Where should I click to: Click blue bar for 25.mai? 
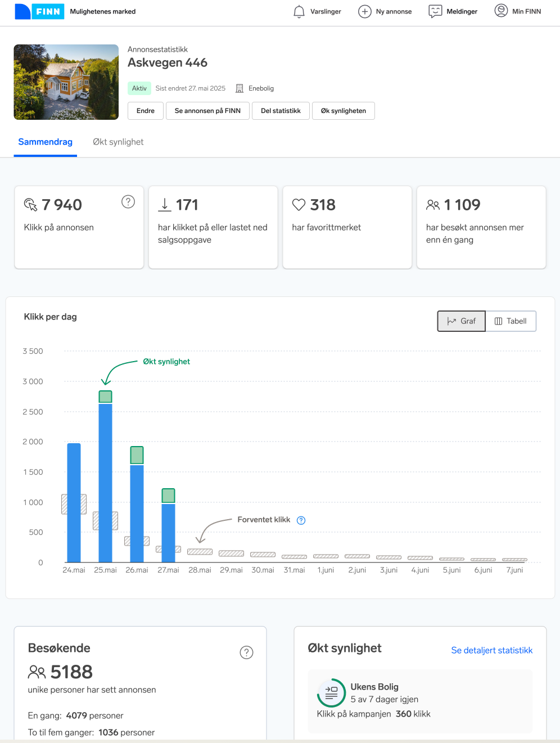pos(105,483)
